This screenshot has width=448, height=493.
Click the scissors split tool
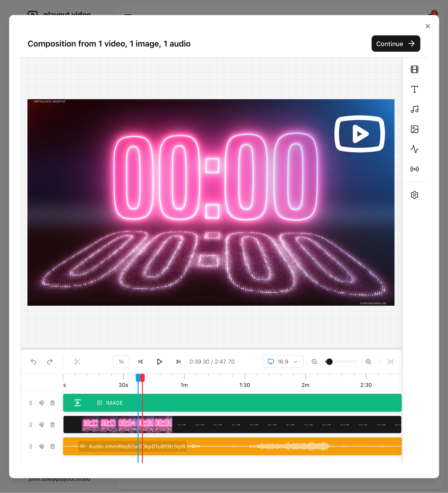(77, 362)
